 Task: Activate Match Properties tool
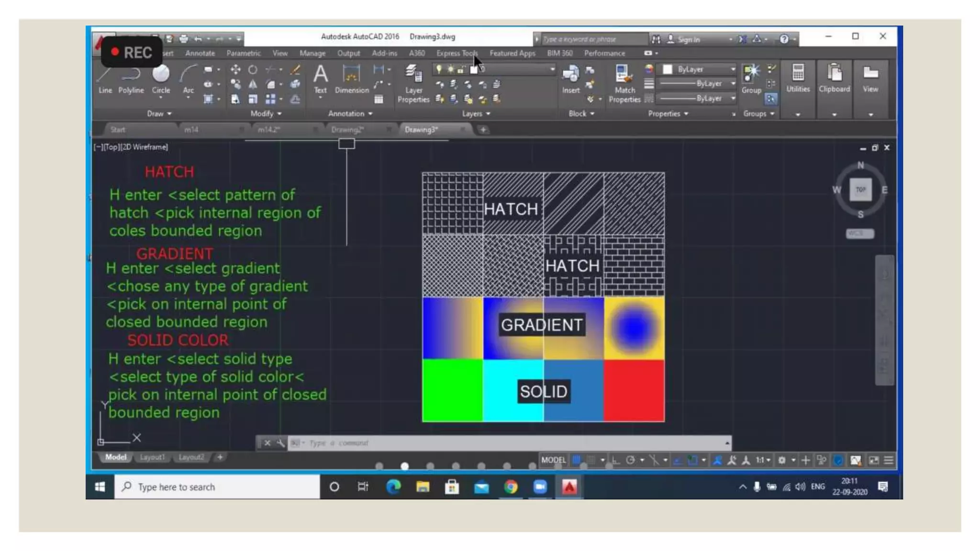click(x=624, y=84)
